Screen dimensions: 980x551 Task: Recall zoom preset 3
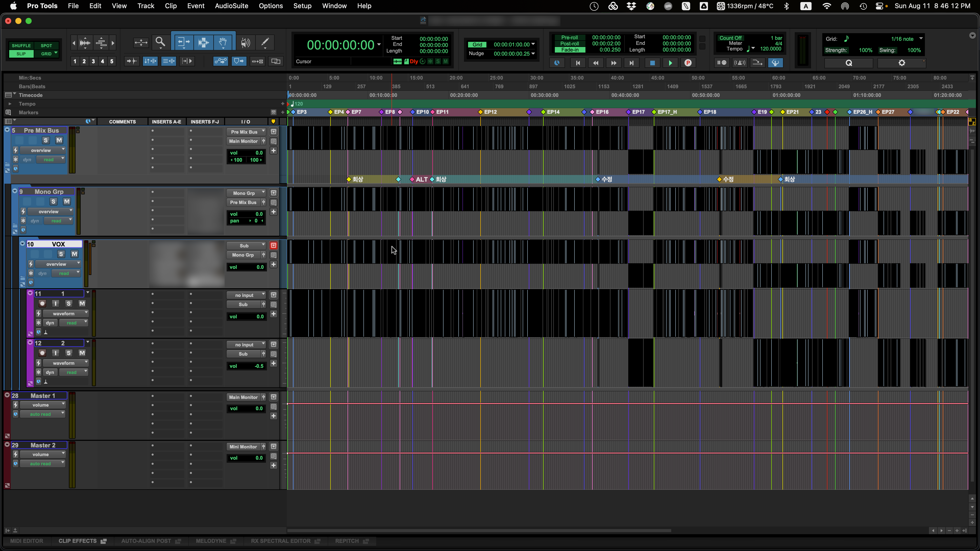(x=93, y=61)
